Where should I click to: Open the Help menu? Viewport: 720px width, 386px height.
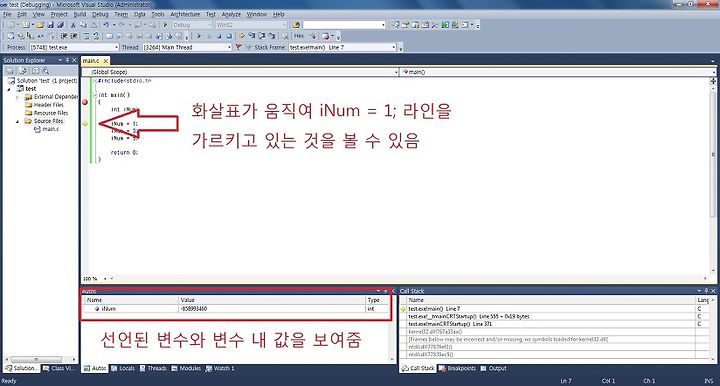coord(279,14)
